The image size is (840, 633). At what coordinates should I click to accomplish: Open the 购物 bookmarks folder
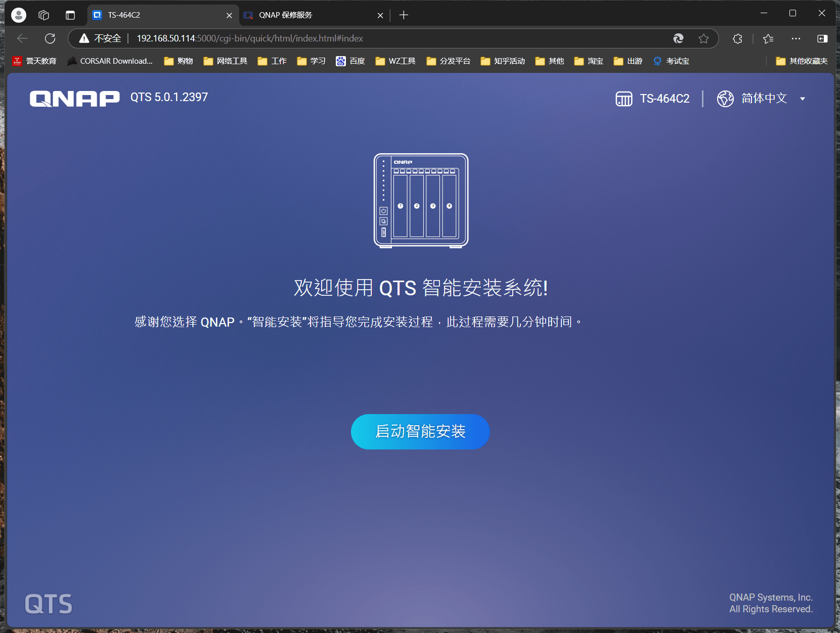179,61
